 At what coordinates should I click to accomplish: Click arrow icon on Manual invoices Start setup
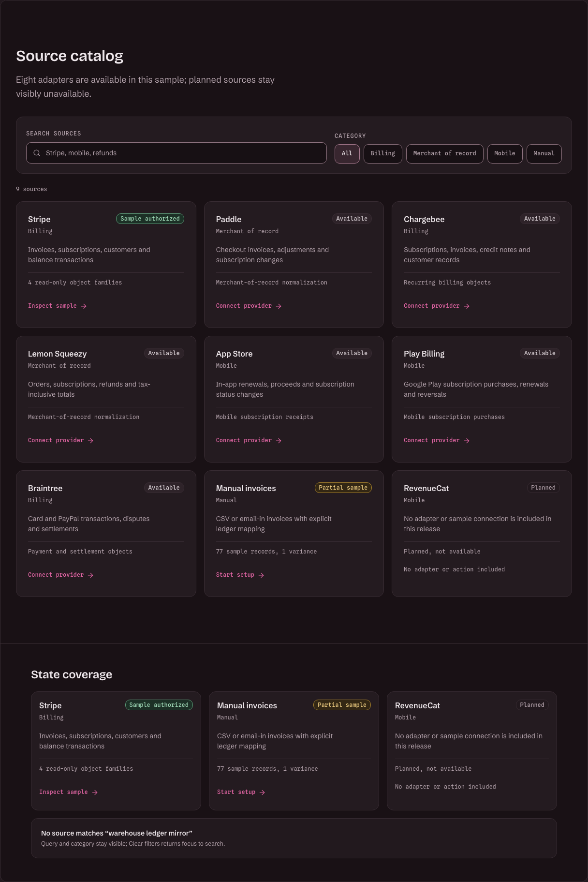click(x=261, y=575)
